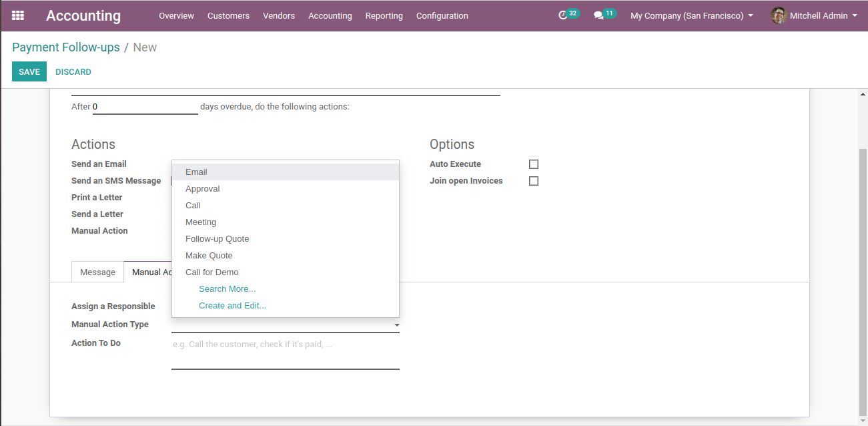
Task: Click the Send a Letter label
Action: [97, 214]
